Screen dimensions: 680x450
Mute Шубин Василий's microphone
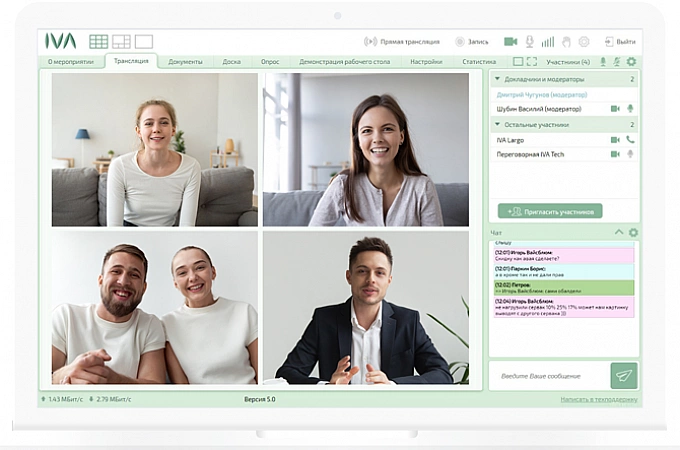click(x=630, y=109)
